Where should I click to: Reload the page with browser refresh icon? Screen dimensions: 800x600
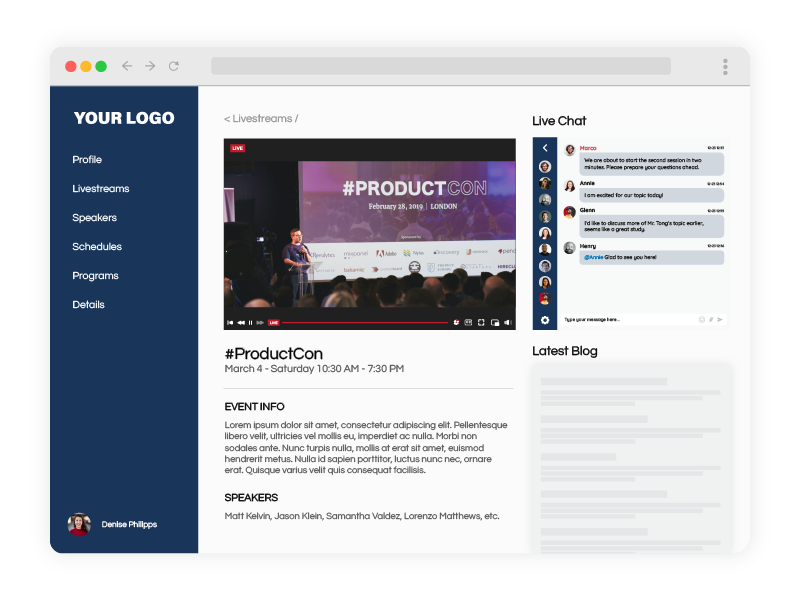click(x=174, y=66)
